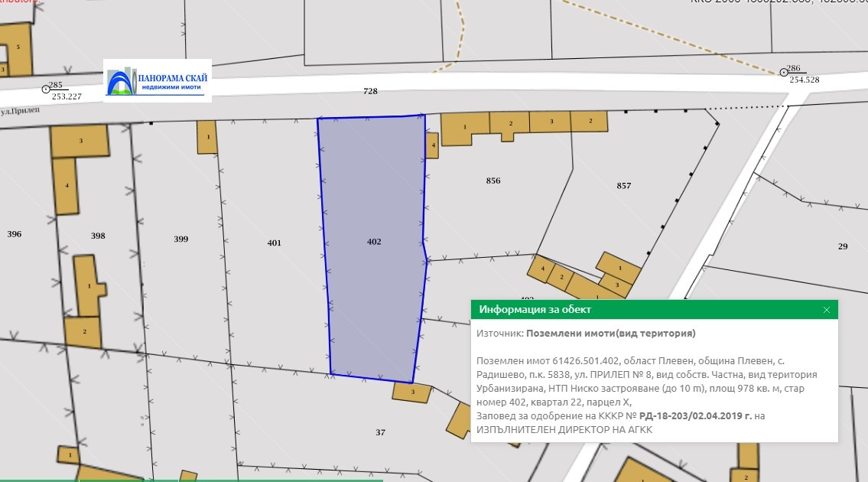This screenshot has height=482, width=868.
Task: Select geodetic point marker 285
Action: [46, 90]
